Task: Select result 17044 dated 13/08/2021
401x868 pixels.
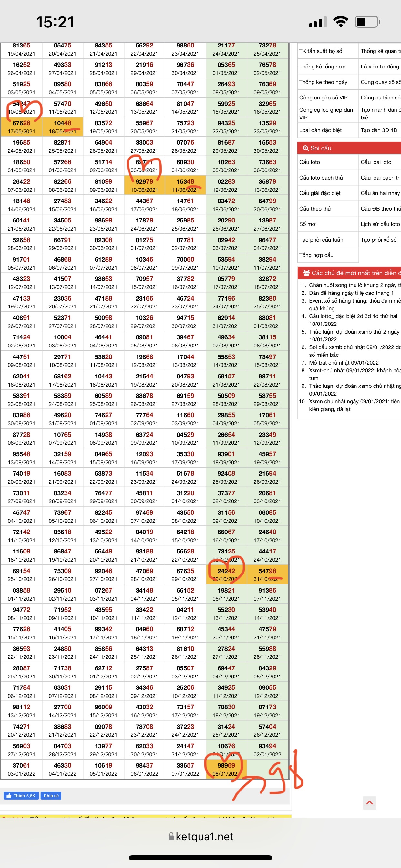Action: pyautogui.click(x=185, y=361)
